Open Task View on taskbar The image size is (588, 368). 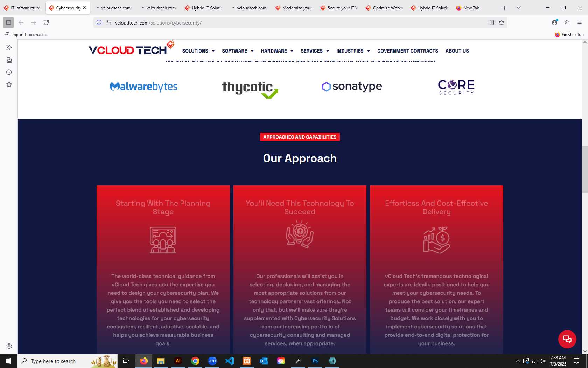point(126,361)
